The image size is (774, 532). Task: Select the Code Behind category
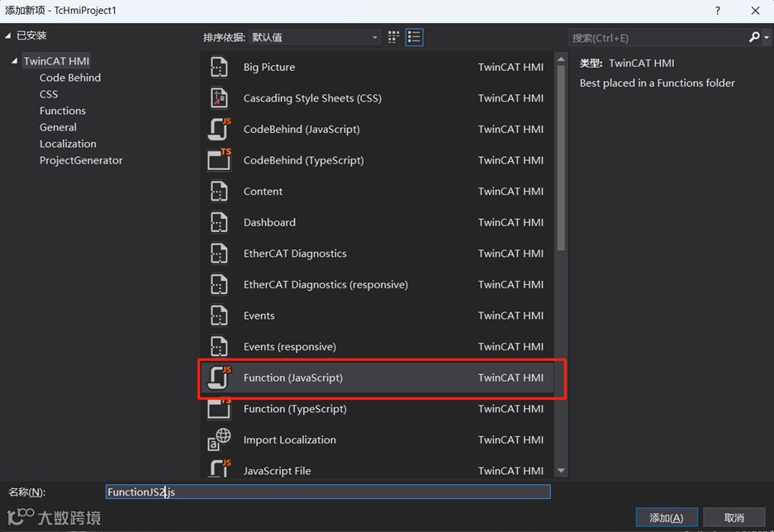pos(70,78)
